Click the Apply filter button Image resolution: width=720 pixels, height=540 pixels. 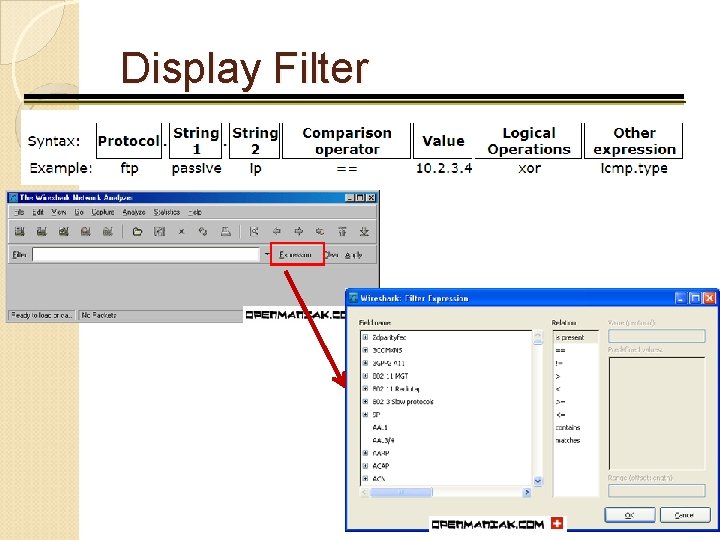point(354,255)
